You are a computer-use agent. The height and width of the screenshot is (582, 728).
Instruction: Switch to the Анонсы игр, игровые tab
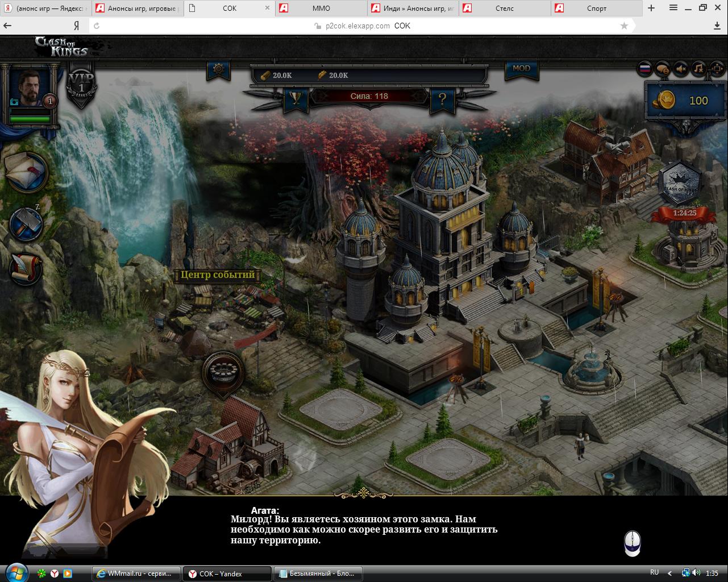[139, 8]
